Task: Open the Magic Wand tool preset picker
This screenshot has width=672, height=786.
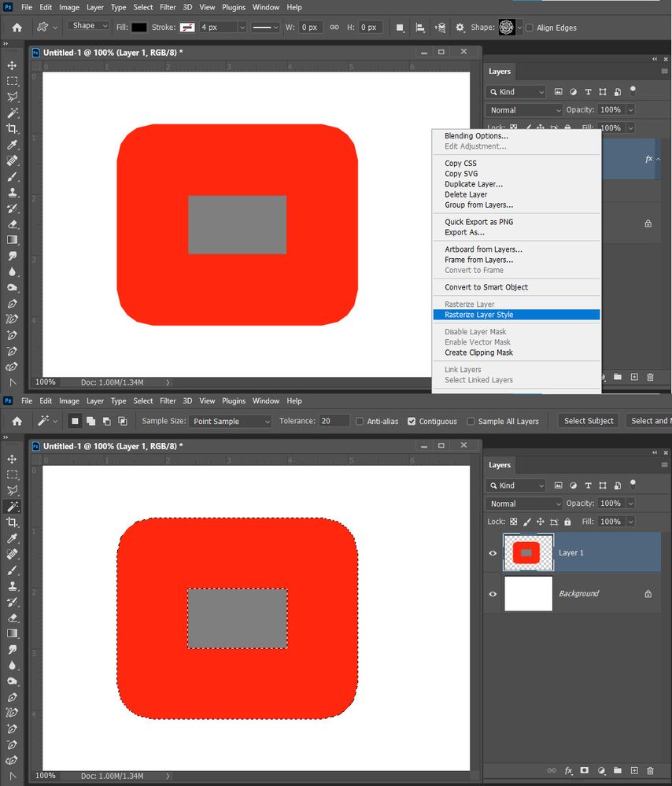Action: pos(47,421)
